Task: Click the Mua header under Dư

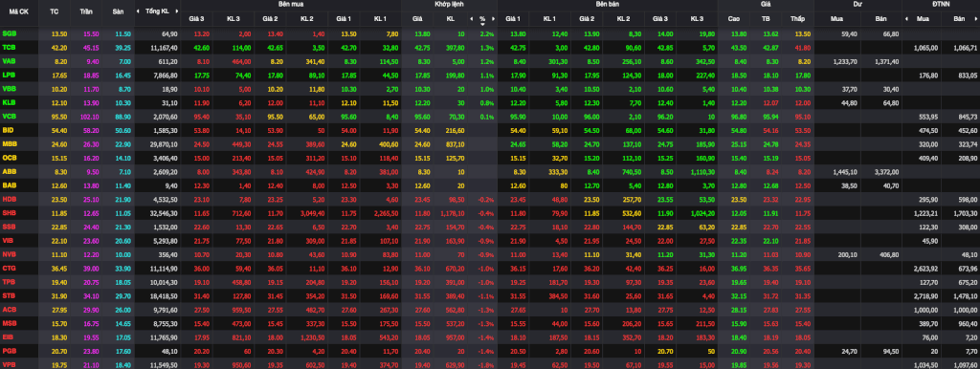Action: point(836,19)
